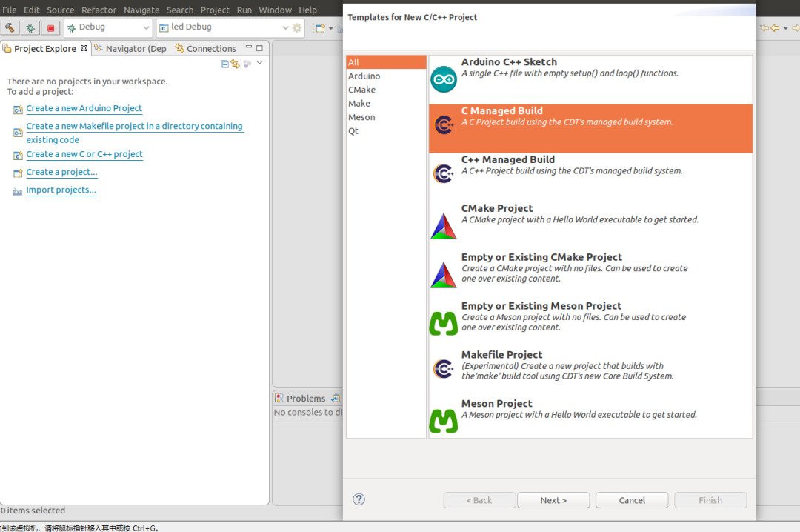Select the 'CMake Project' title text
This screenshot has height=532, width=800.
click(x=497, y=208)
